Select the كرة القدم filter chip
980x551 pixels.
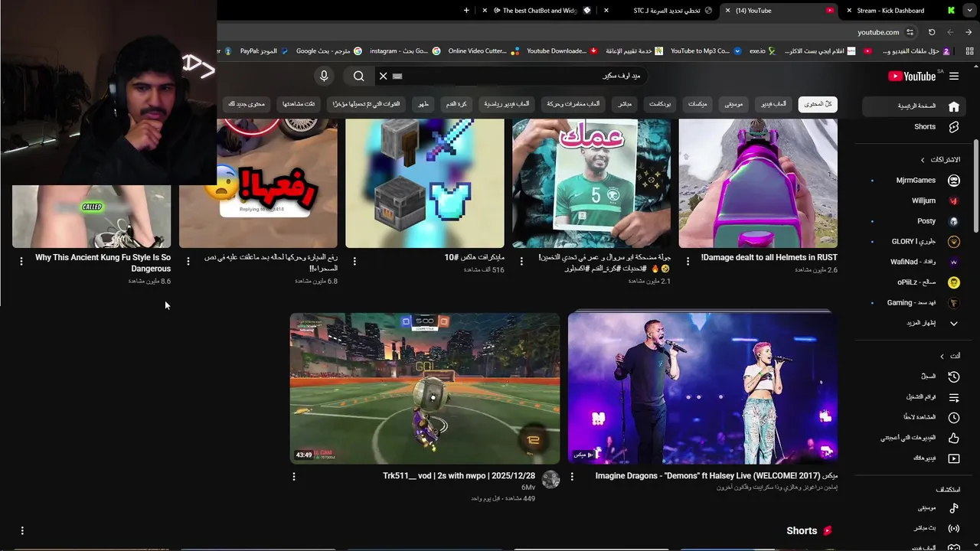tap(456, 104)
